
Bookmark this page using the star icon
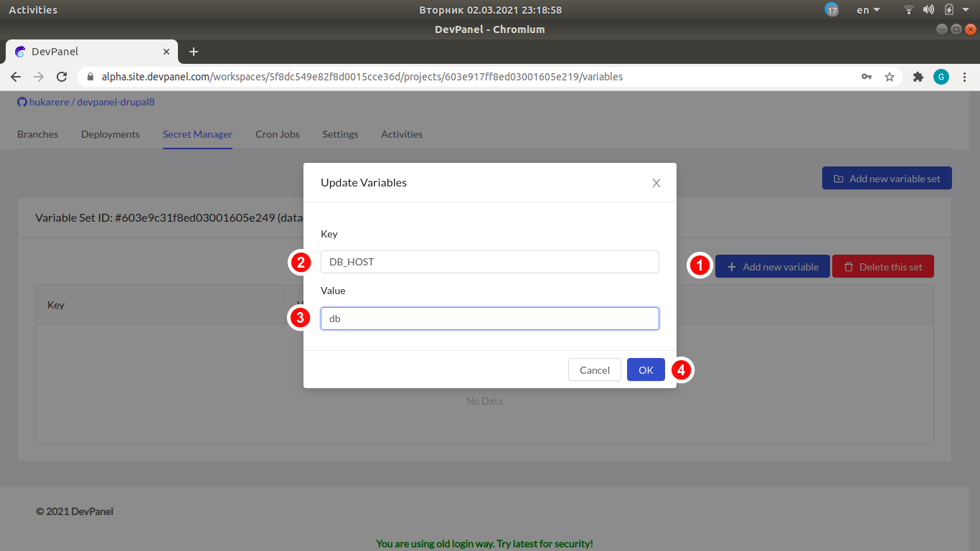pyautogui.click(x=890, y=76)
